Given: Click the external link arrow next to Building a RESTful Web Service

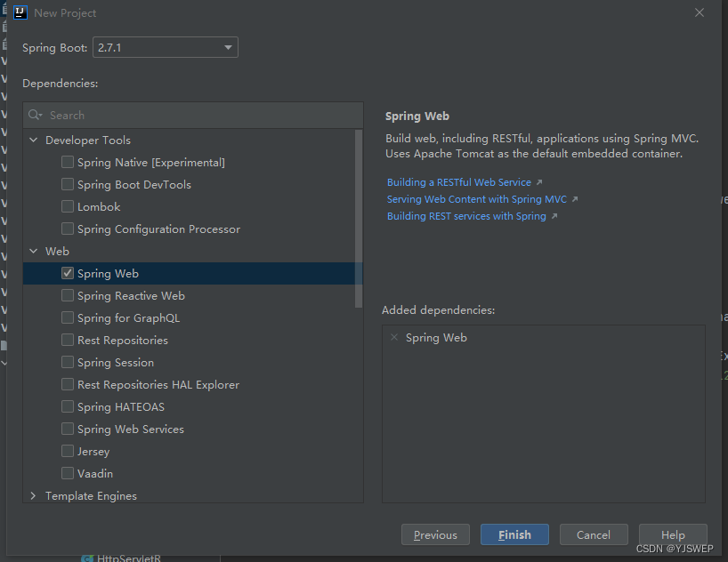Looking at the screenshot, I should 539,182.
